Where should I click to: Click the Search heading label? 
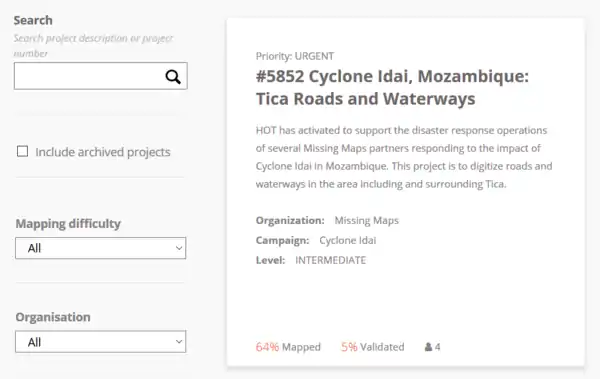pos(33,20)
